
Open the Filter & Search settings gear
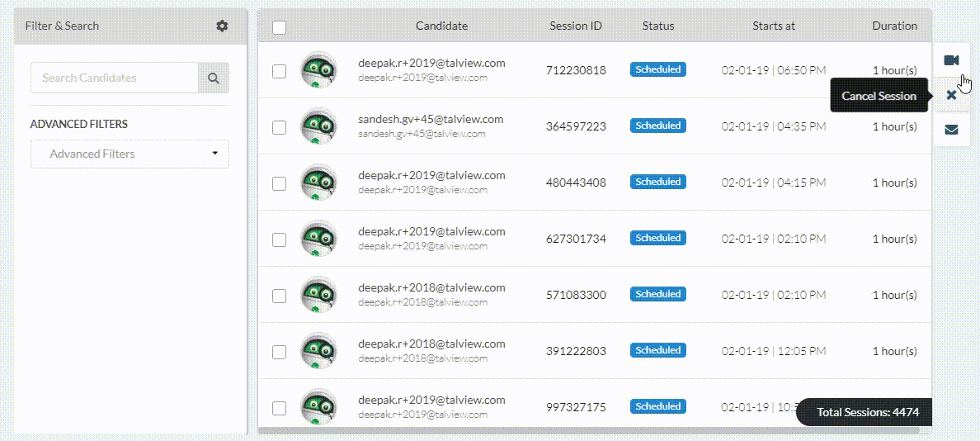222,26
